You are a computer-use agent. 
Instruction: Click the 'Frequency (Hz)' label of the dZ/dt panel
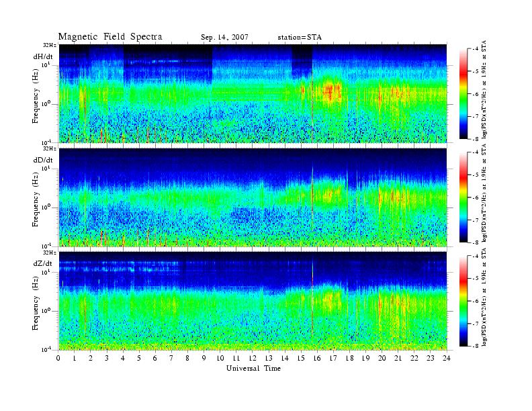(x=36, y=304)
